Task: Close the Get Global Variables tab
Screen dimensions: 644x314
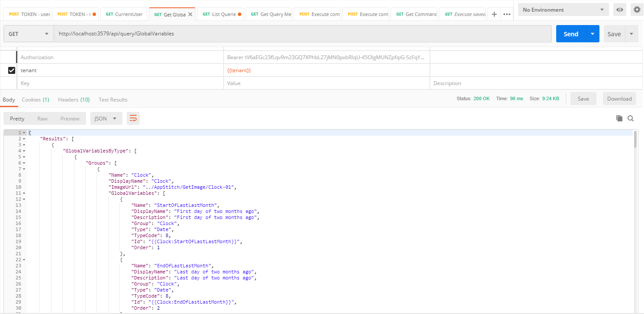Action: coord(190,14)
